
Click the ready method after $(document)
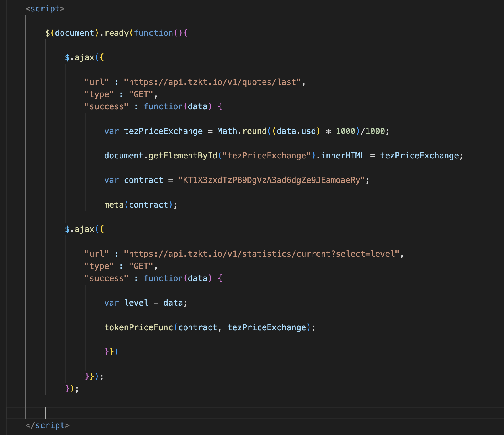click(x=116, y=33)
